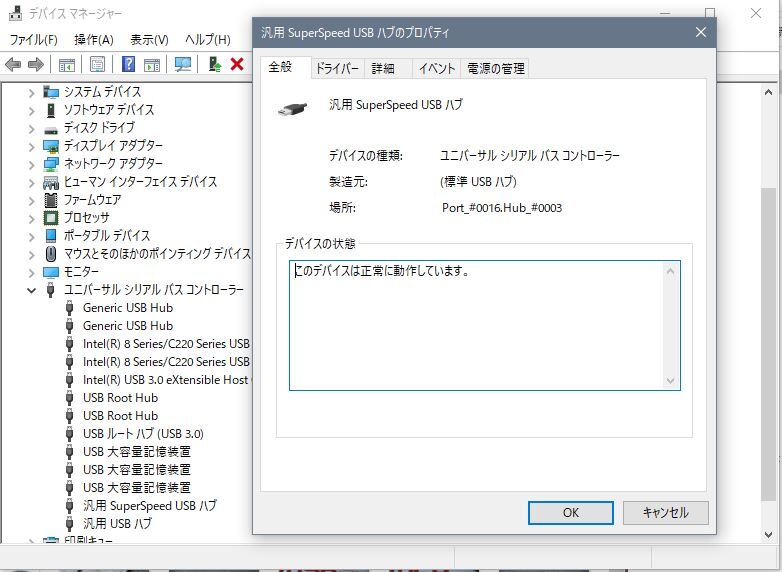The height and width of the screenshot is (572, 782).
Task: Close the properties dialog with X
Action: point(701,32)
